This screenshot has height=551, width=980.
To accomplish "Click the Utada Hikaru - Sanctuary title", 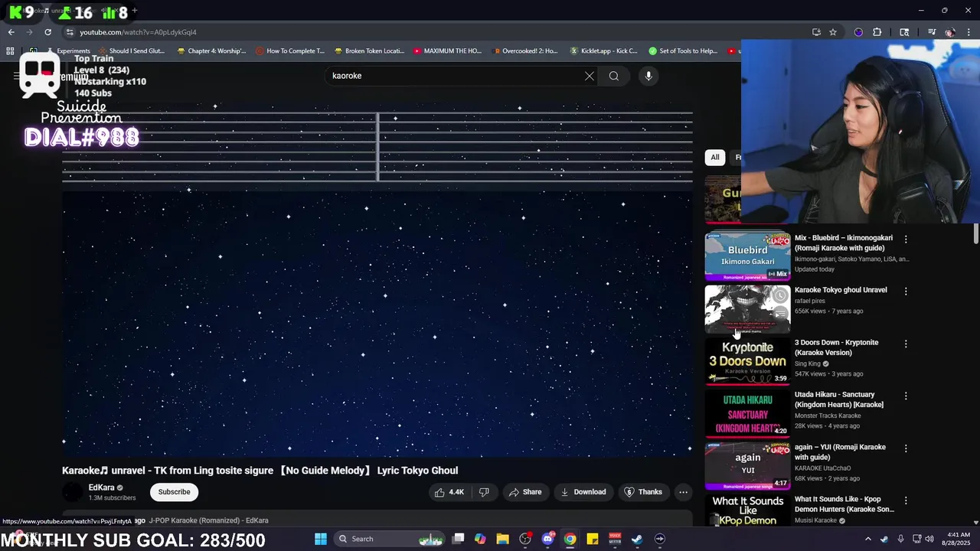I will 839,399.
